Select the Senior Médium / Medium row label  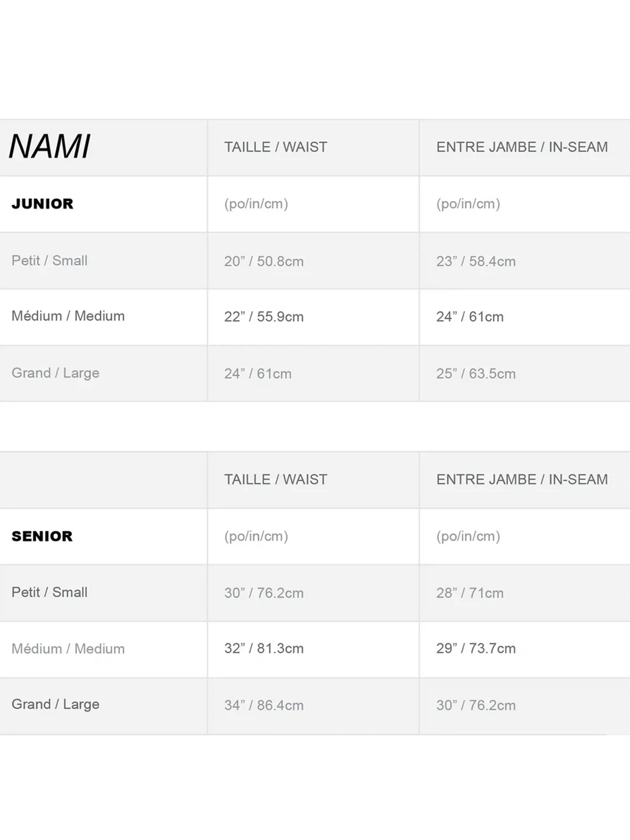[x=68, y=649]
